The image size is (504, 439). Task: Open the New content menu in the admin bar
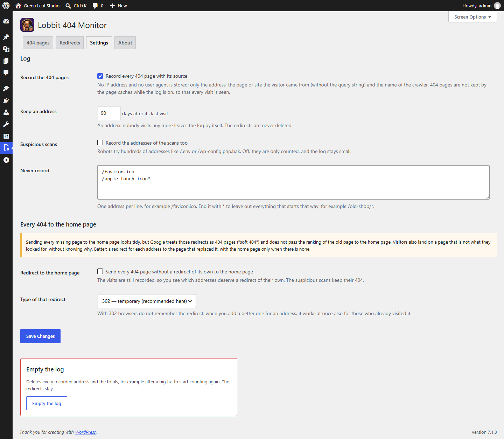pyautogui.click(x=118, y=6)
